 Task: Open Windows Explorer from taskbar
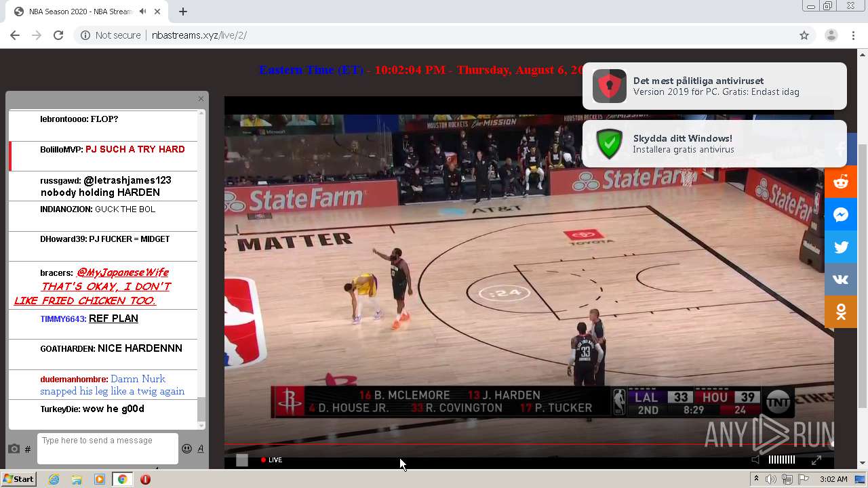pyautogui.click(x=77, y=479)
